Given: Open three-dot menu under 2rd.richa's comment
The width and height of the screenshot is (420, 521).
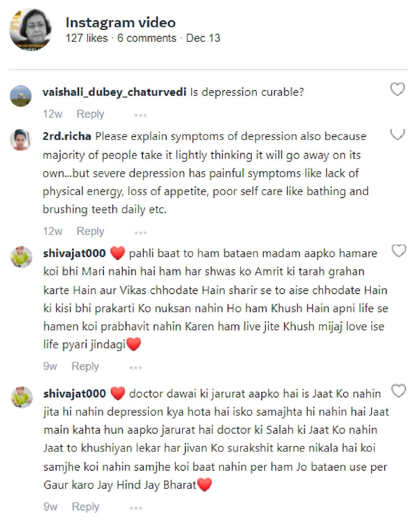Looking at the screenshot, I should (140, 232).
